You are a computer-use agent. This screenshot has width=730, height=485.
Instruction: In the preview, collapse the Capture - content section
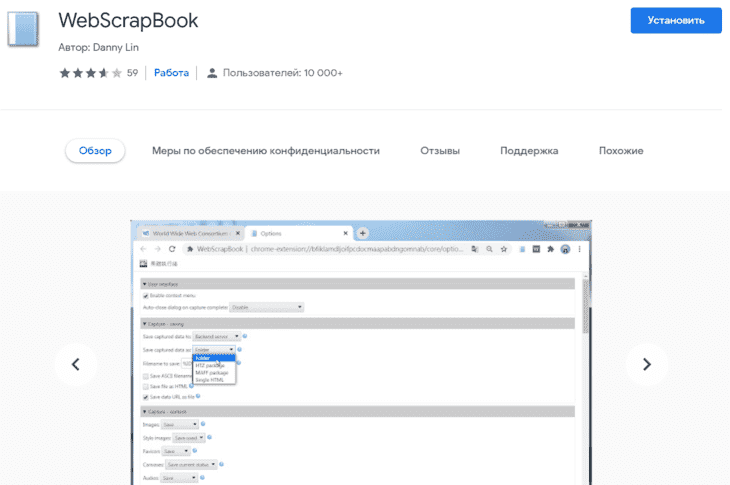tap(358, 411)
